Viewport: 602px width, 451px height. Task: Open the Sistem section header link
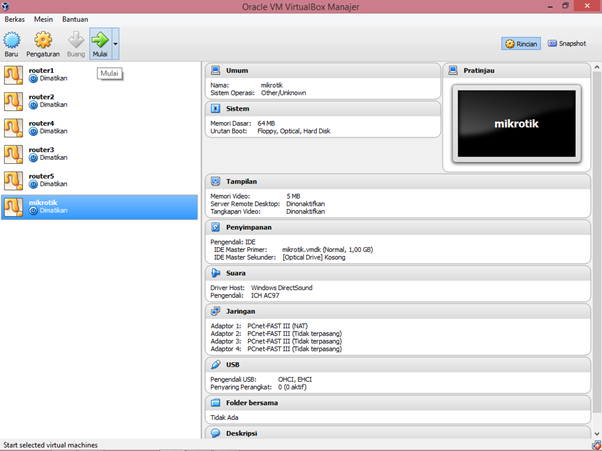238,109
